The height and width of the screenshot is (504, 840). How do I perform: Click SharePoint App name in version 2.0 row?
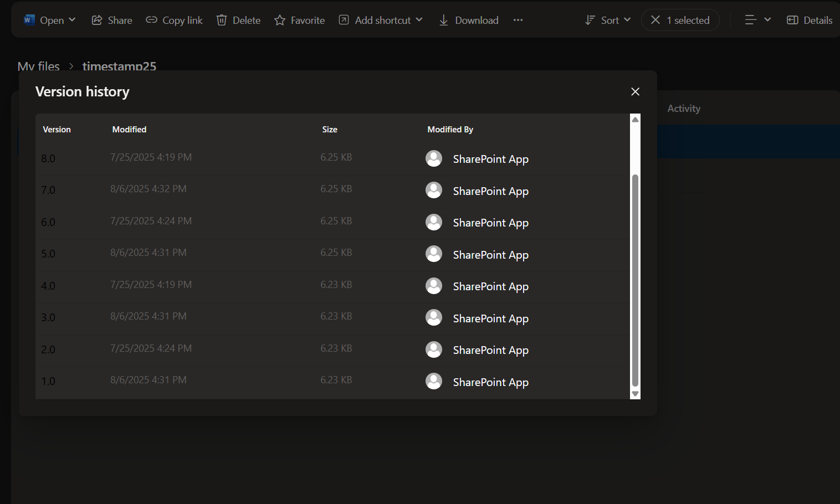tap(491, 350)
